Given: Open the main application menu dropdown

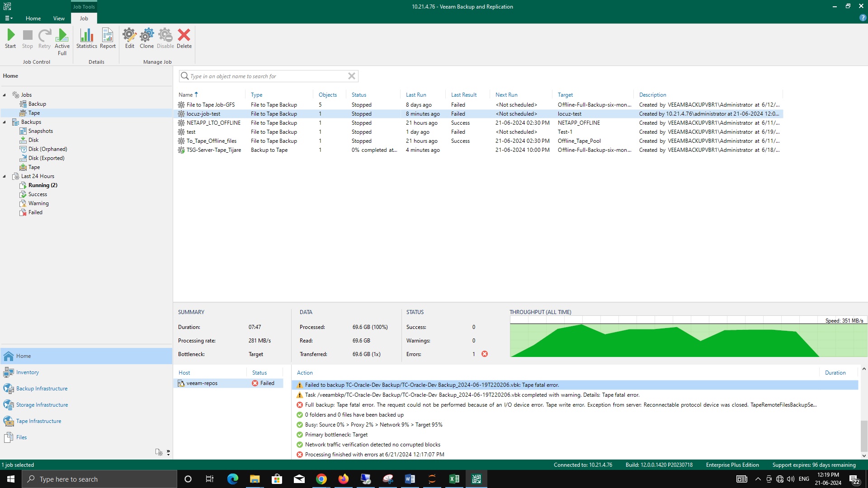Looking at the screenshot, I should click(x=9, y=19).
